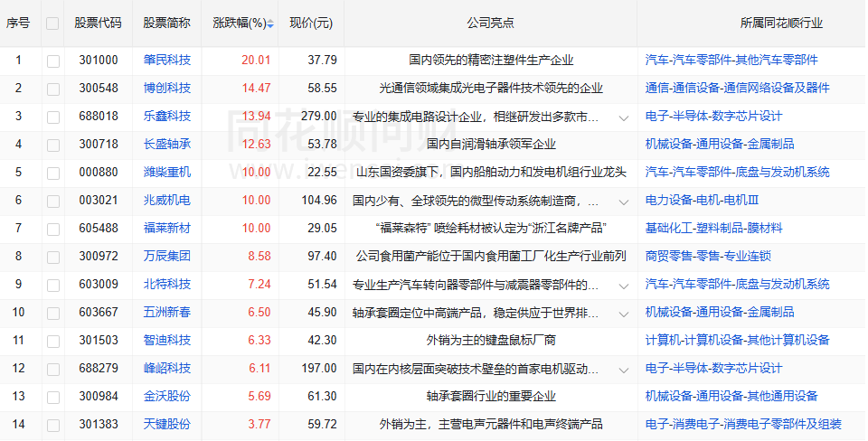Select the 所属同花顺行业 column header
Image resolution: width=868 pixels, height=441 pixels.
[781, 23]
